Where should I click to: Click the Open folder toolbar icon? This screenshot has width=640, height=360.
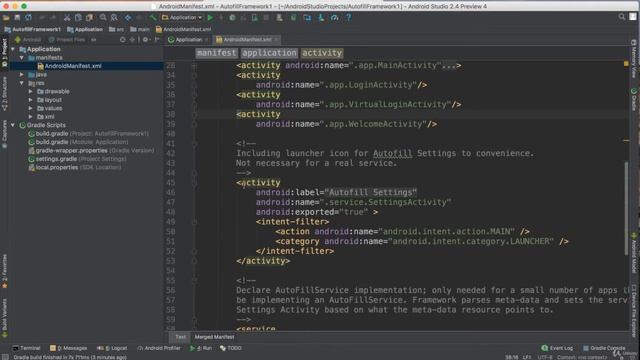coord(6,18)
